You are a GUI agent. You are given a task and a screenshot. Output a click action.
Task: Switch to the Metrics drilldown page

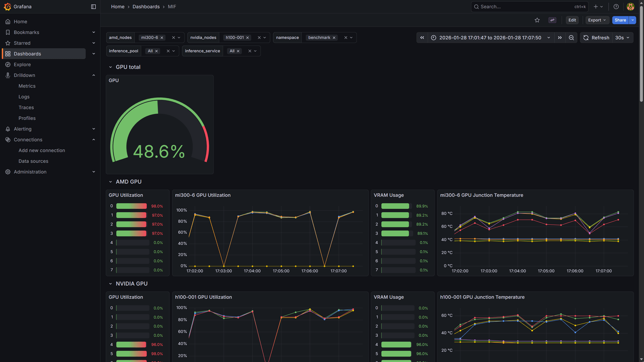click(x=27, y=86)
